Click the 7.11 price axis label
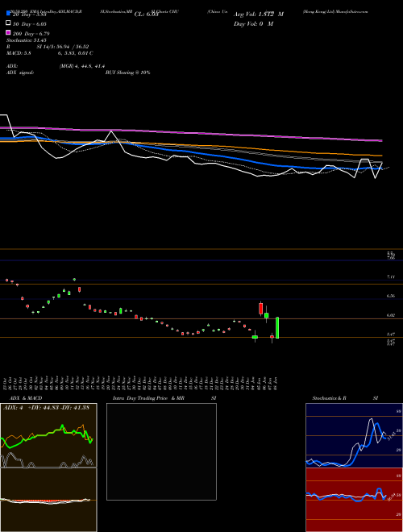Viewport: 403px width, 532px height. point(391,276)
